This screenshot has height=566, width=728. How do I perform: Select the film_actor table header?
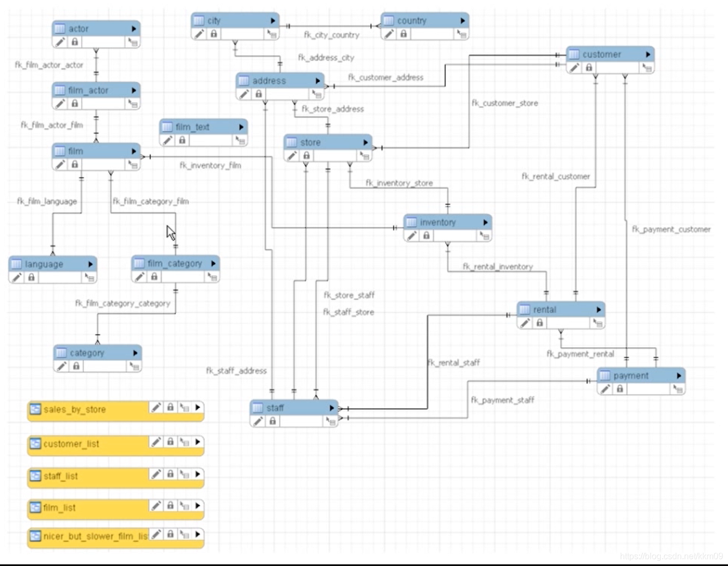coord(96,90)
